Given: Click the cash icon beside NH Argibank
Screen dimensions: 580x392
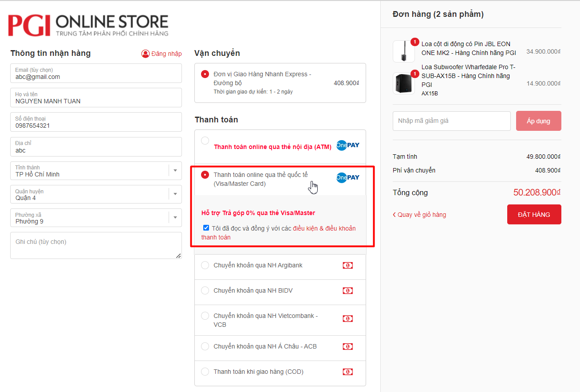Looking at the screenshot, I should tap(348, 265).
